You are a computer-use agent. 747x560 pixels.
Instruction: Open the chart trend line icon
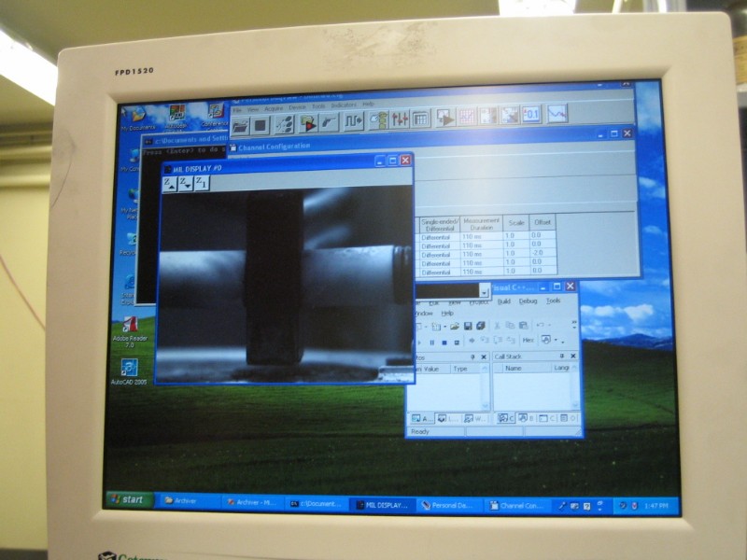coord(557,113)
